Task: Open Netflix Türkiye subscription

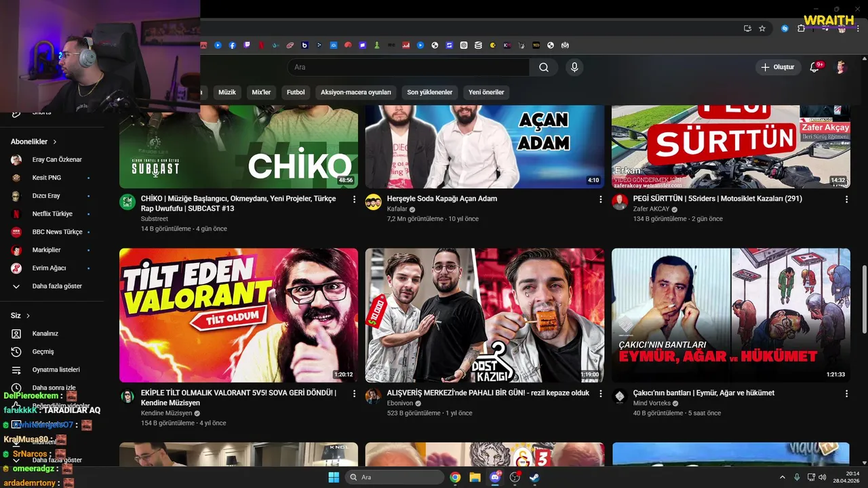Action: [52, 213]
